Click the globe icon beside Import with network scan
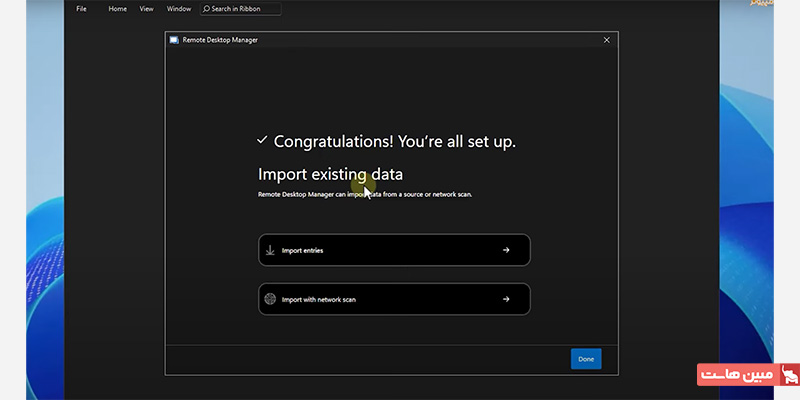This screenshot has width=800, height=400. pos(270,299)
